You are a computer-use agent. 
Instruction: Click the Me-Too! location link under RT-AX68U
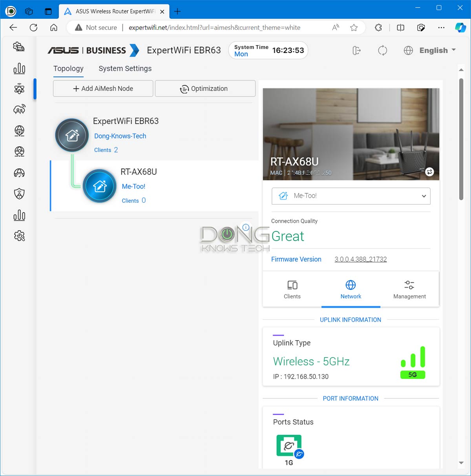pos(133,187)
